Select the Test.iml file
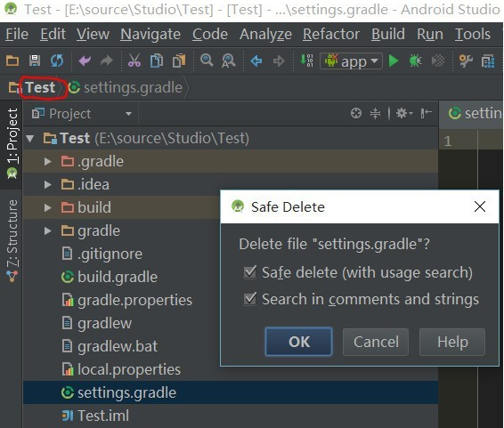 pyautogui.click(x=95, y=416)
